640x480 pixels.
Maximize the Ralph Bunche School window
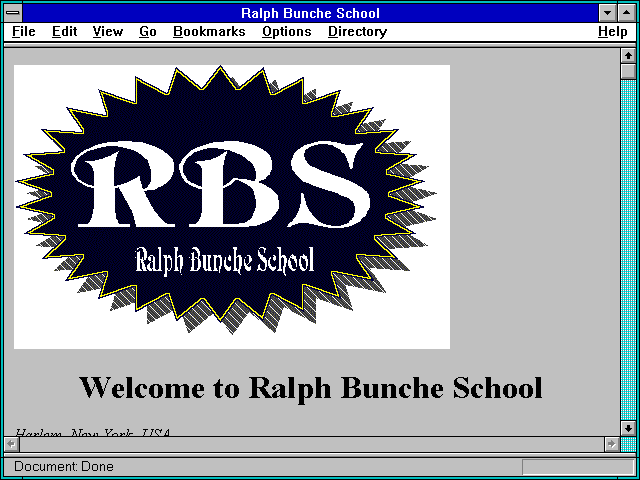pos(627,13)
